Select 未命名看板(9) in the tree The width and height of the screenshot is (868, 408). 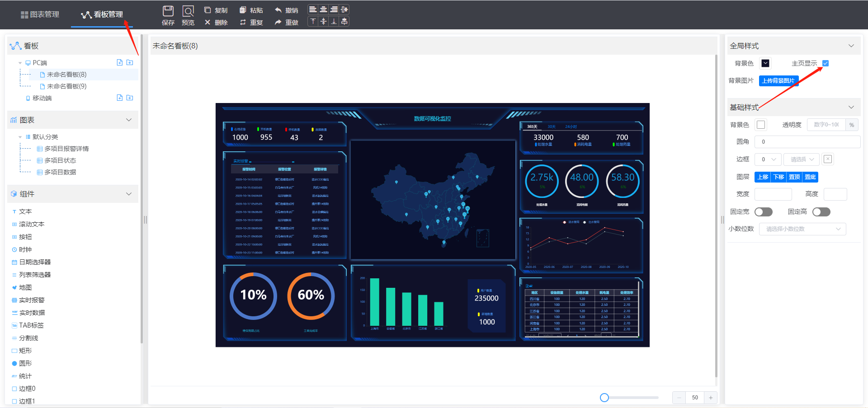[66, 86]
